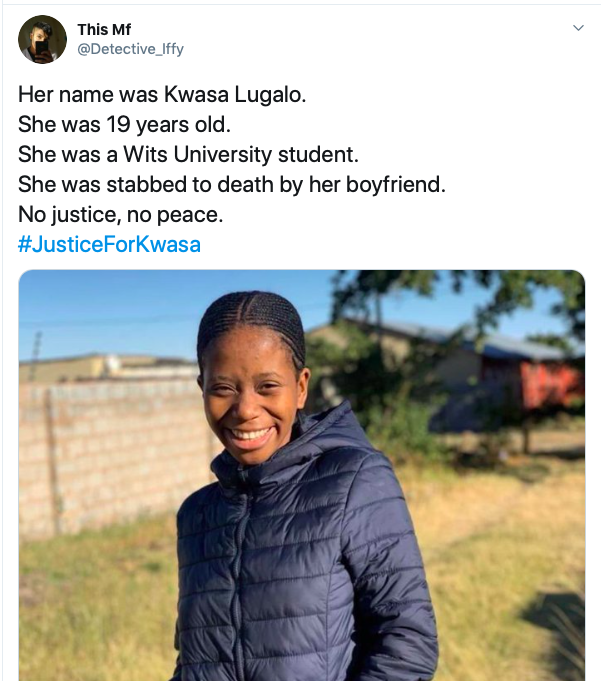601x681 pixels.
Task: Click the text 'She was 19 years old.'
Action: click(124, 125)
